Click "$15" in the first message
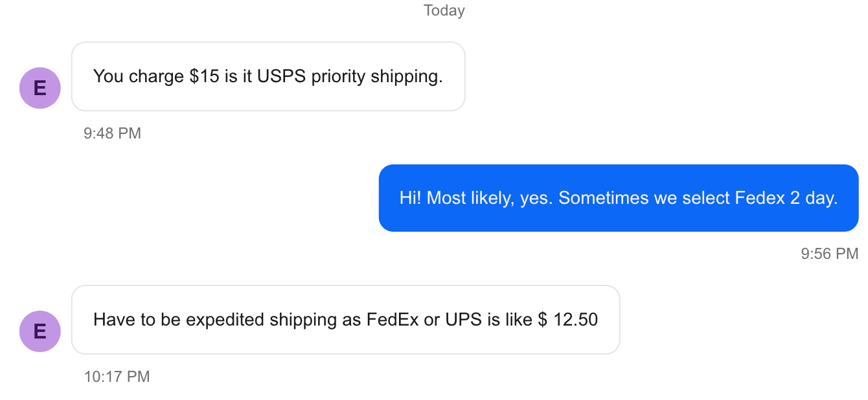This screenshot has width=868, height=400. coord(204,76)
